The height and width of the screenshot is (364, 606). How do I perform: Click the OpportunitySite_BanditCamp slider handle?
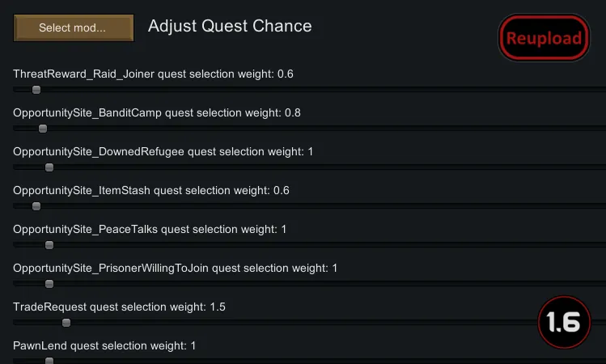pos(43,129)
